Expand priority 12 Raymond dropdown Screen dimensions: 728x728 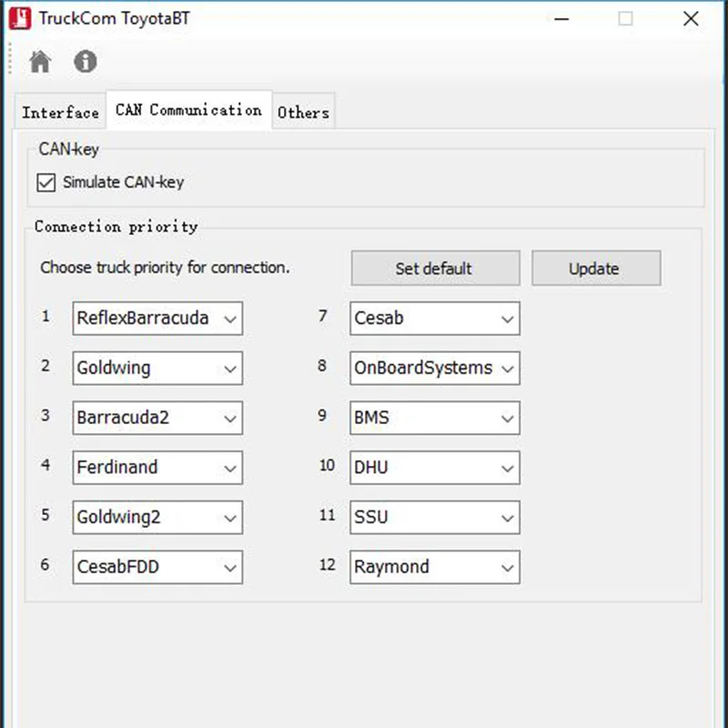(435, 567)
